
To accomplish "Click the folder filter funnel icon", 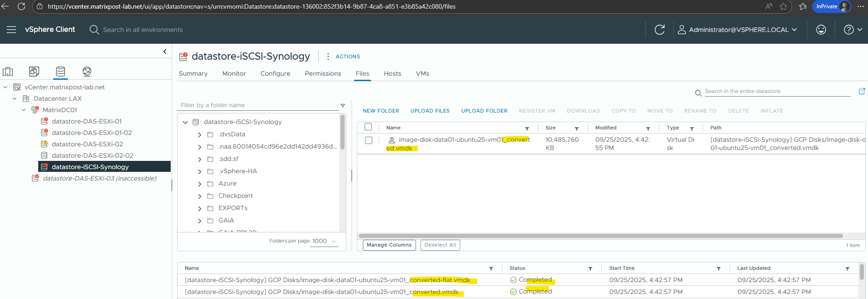I will (x=343, y=105).
